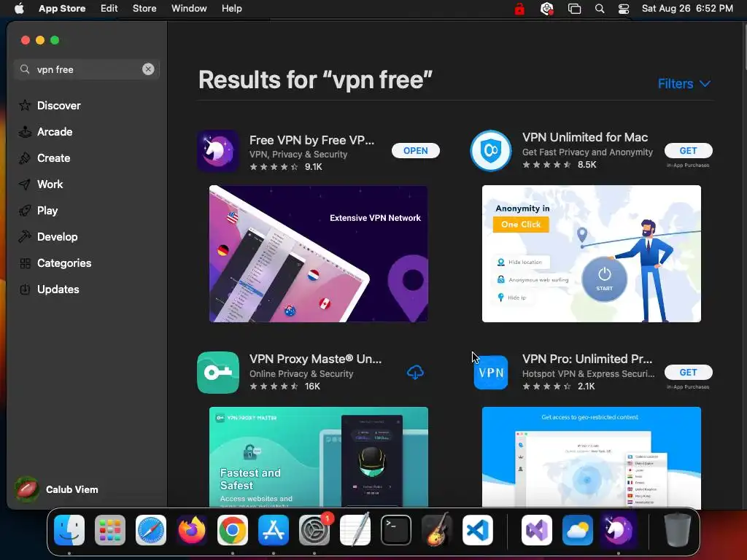Open GarageBand from the Dock
The height and width of the screenshot is (560, 747).
pyautogui.click(x=437, y=530)
